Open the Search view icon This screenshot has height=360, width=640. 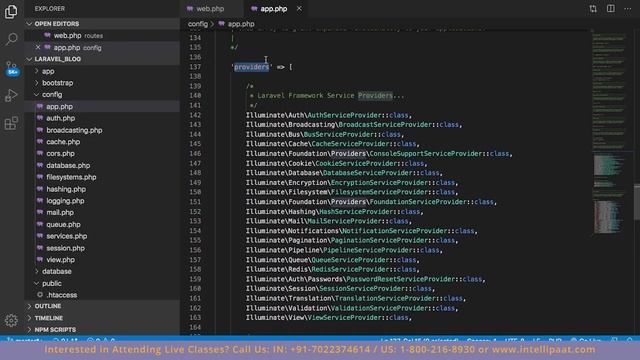11,40
